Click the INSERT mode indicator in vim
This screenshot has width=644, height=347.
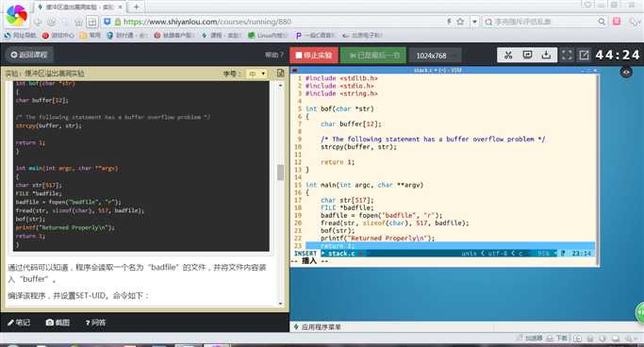click(305, 254)
